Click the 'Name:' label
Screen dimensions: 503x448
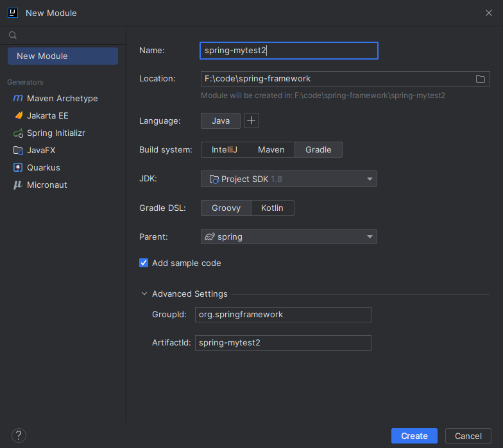(x=151, y=50)
